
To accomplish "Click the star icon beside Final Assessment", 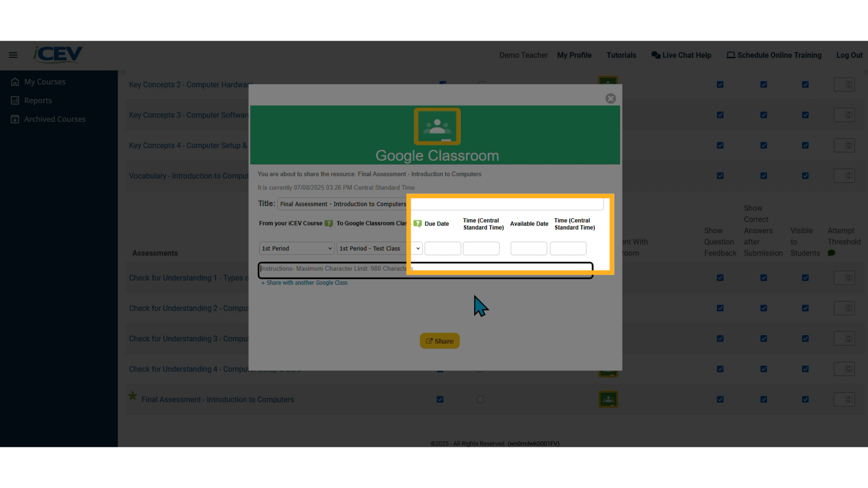I will click(x=132, y=396).
